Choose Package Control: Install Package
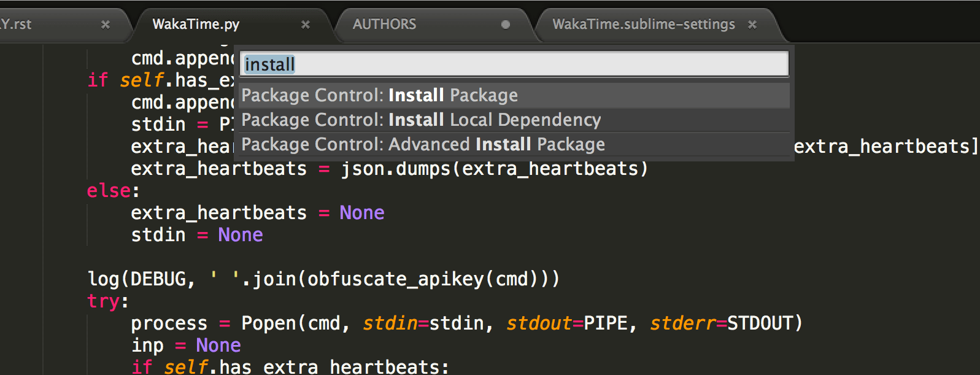The image size is (980, 375). tap(379, 96)
